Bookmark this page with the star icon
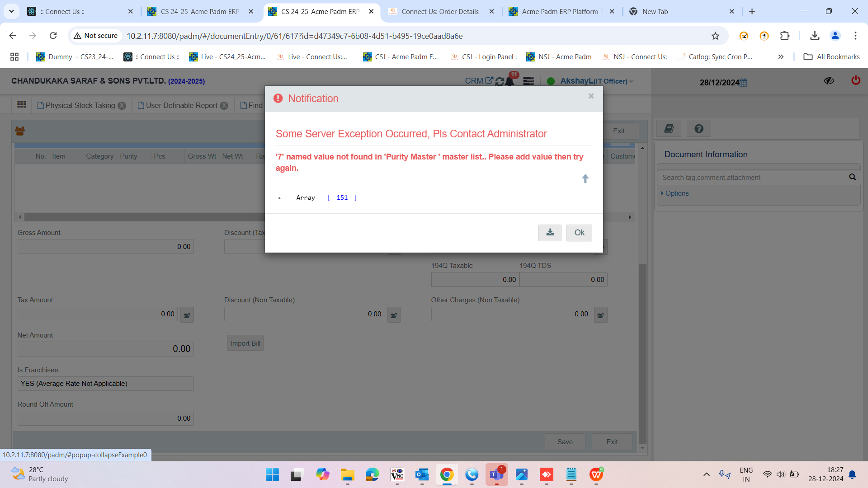 pos(715,36)
